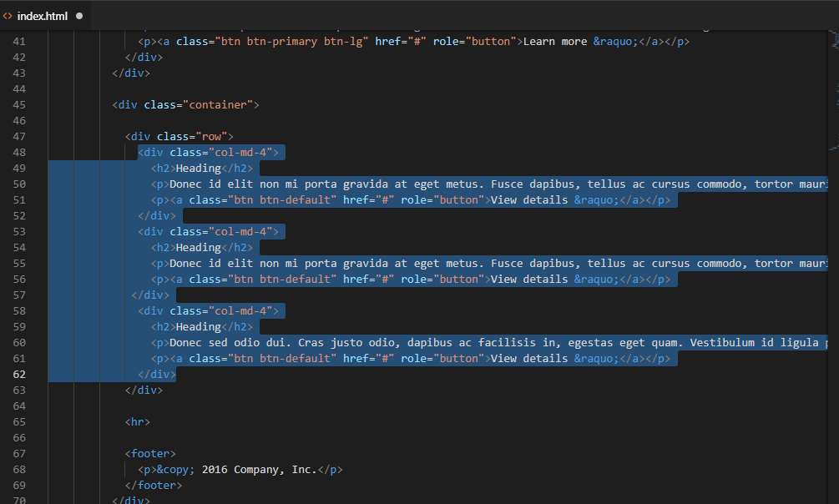Viewport: 839px width, 504px height.
Task: Click the unsaved changes dot on index.html tab
Action: click(78, 15)
